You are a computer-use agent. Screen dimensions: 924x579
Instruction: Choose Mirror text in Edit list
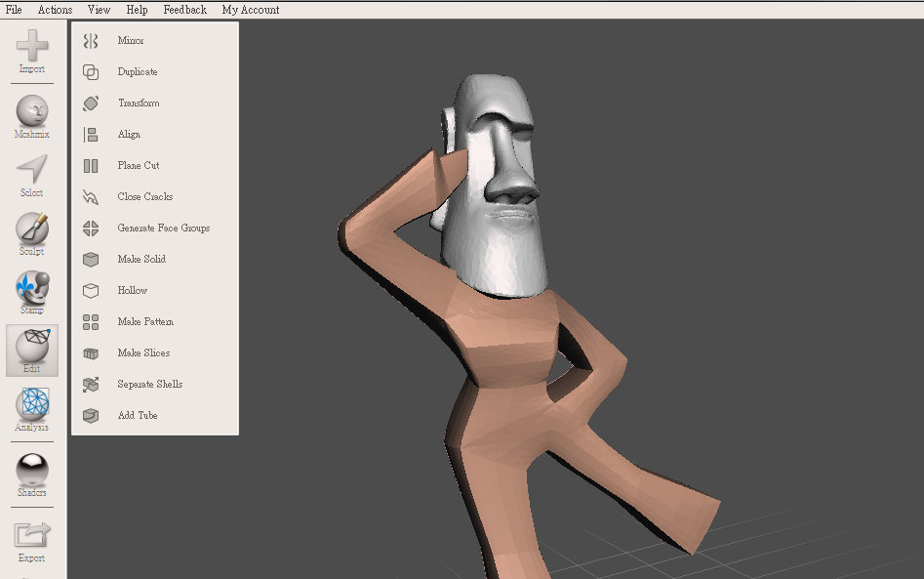tap(131, 40)
